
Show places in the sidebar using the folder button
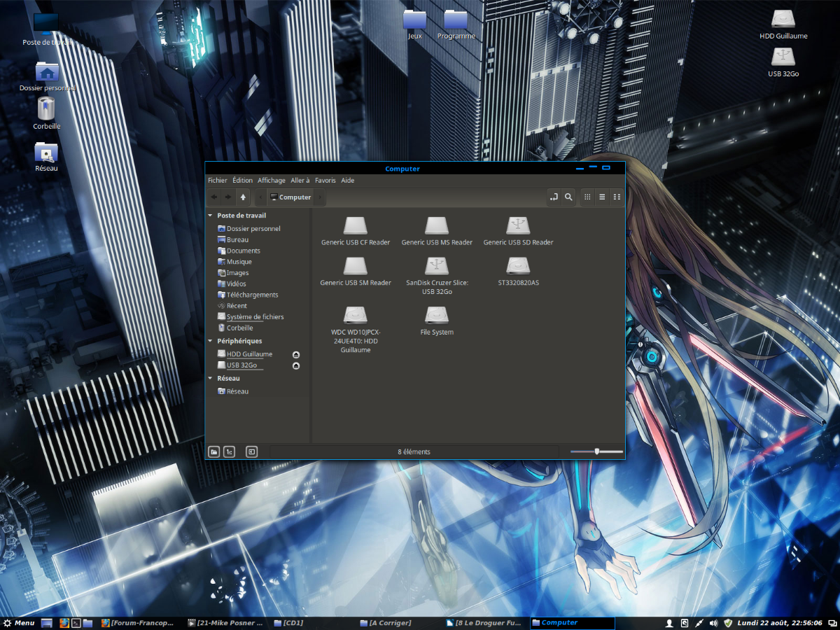[x=214, y=451]
